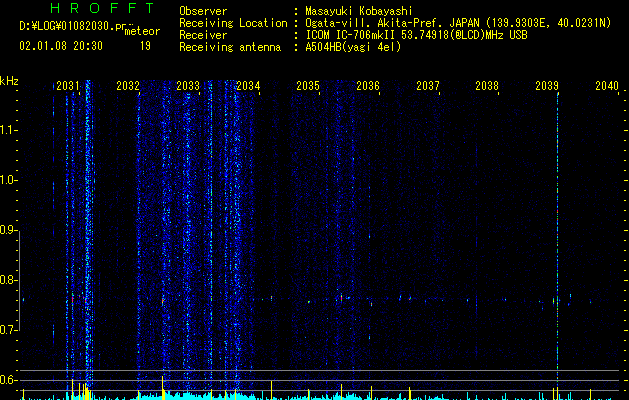Click the 0.6 frequency axis label

pyautogui.click(x=8, y=380)
